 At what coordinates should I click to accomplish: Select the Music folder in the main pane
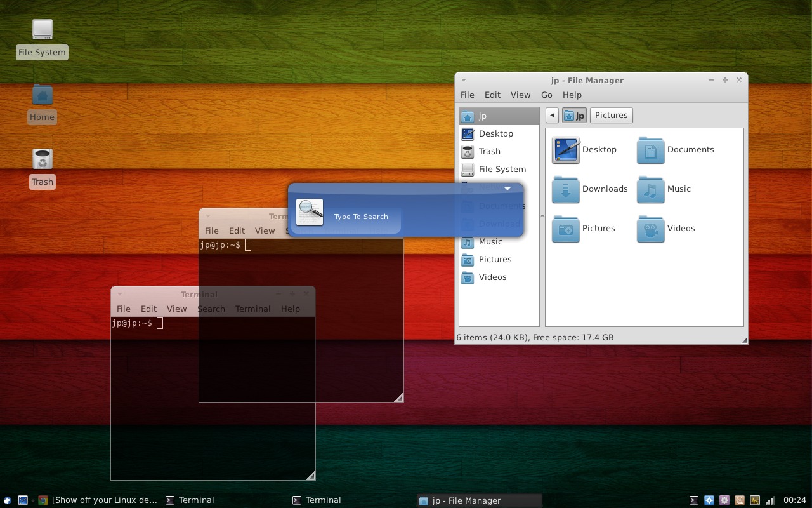pyautogui.click(x=664, y=189)
